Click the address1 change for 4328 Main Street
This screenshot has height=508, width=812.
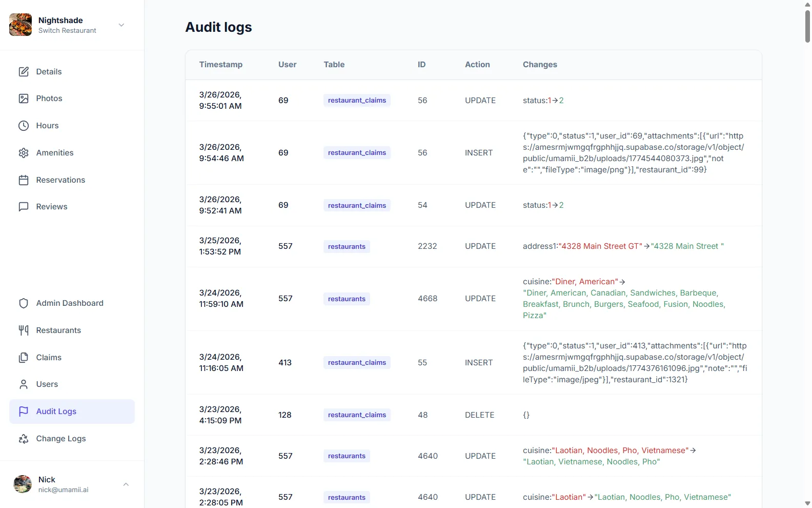(x=623, y=246)
